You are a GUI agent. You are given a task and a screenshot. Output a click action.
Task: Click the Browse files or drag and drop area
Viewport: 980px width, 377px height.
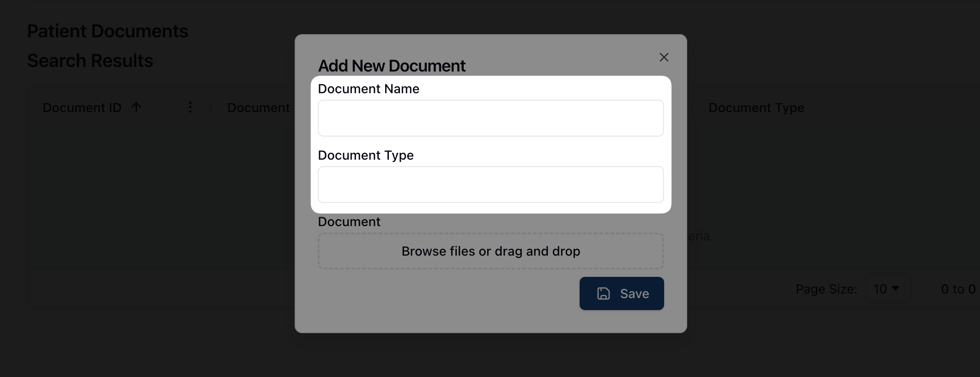490,251
